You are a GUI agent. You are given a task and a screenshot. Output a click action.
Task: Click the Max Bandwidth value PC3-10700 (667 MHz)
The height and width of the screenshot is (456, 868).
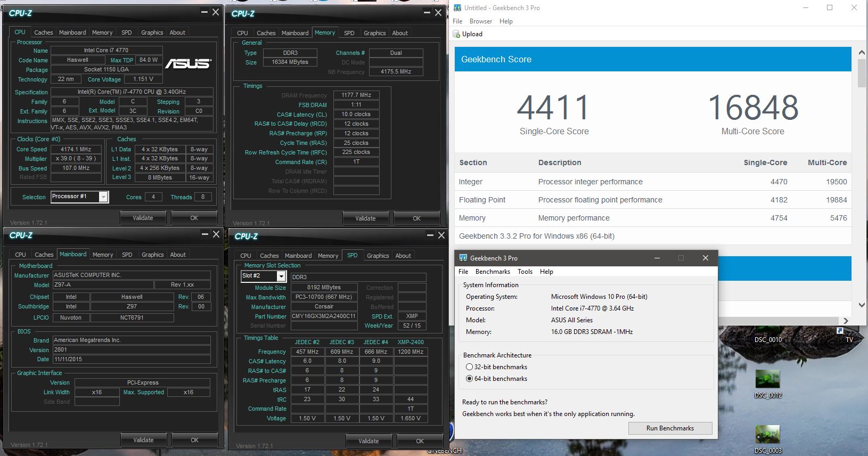click(324, 297)
